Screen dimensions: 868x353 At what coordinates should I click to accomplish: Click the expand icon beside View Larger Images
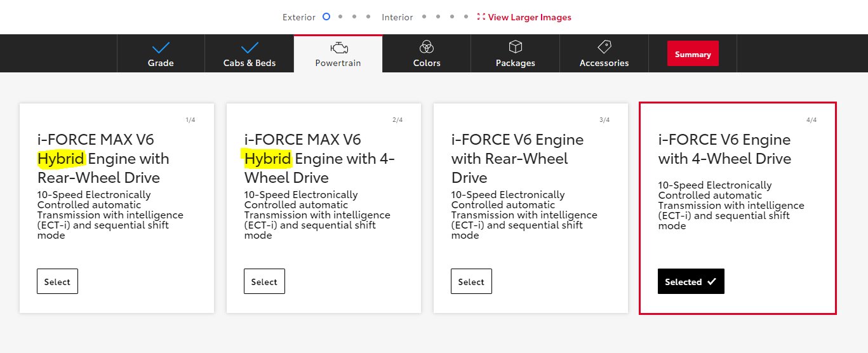point(481,17)
